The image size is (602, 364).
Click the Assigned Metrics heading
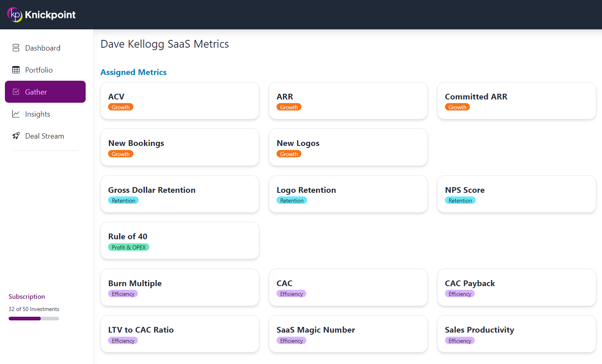click(133, 72)
